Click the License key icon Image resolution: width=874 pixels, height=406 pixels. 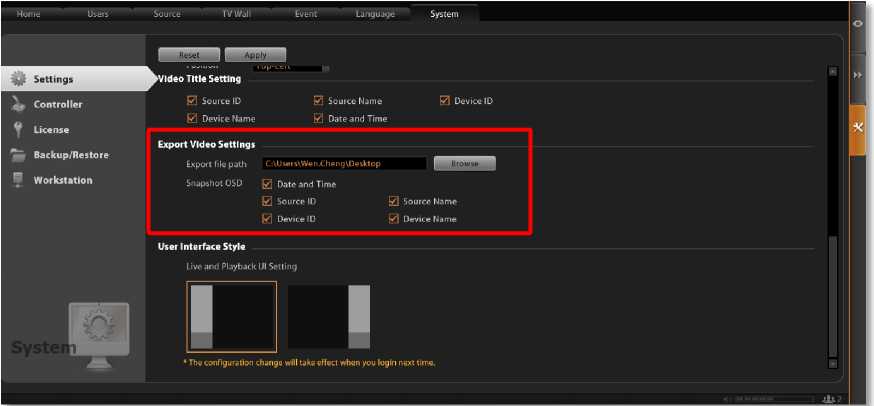click(x=18, y=129)
